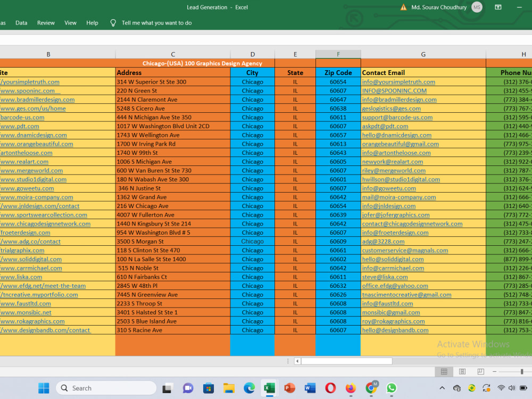
Task: Click the zoom out minus button
Action: 495,371
